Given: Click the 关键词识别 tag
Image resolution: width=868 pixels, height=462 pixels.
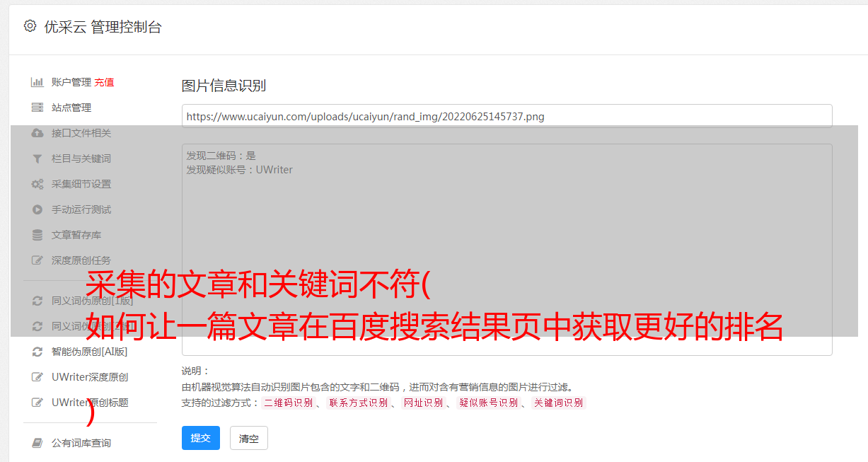Looking at the screenshot, I should click(558, 403).
